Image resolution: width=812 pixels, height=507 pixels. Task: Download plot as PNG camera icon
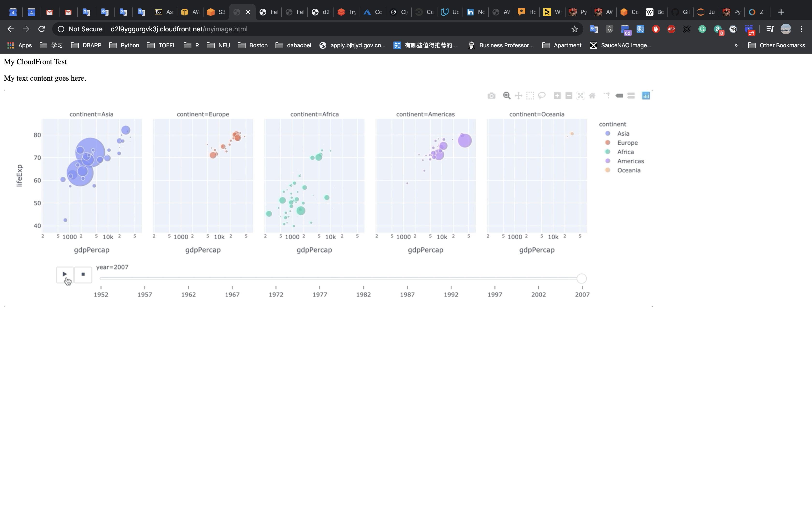pos(491,96)
